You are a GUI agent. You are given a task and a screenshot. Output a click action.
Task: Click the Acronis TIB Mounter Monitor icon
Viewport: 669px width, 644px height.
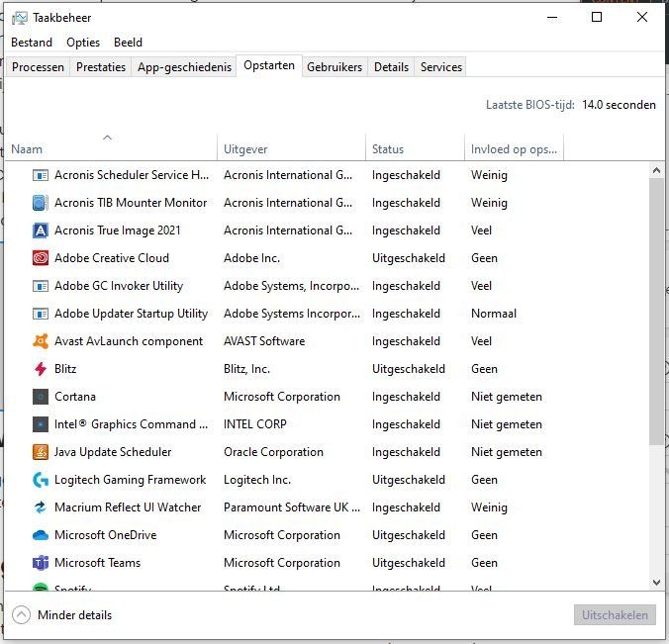click(x=41, y=203)
